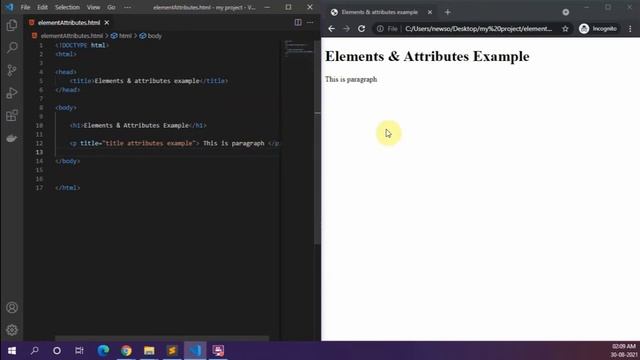This screenshot has width=640, height=360.
Task: Click the code minimap preview
Action: click(298, 49)
